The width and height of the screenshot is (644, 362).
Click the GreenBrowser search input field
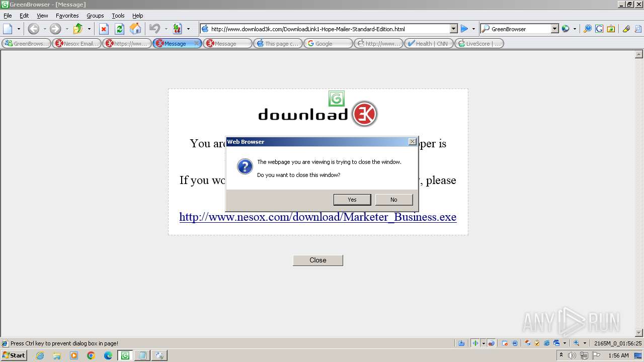tap(520, 29)
